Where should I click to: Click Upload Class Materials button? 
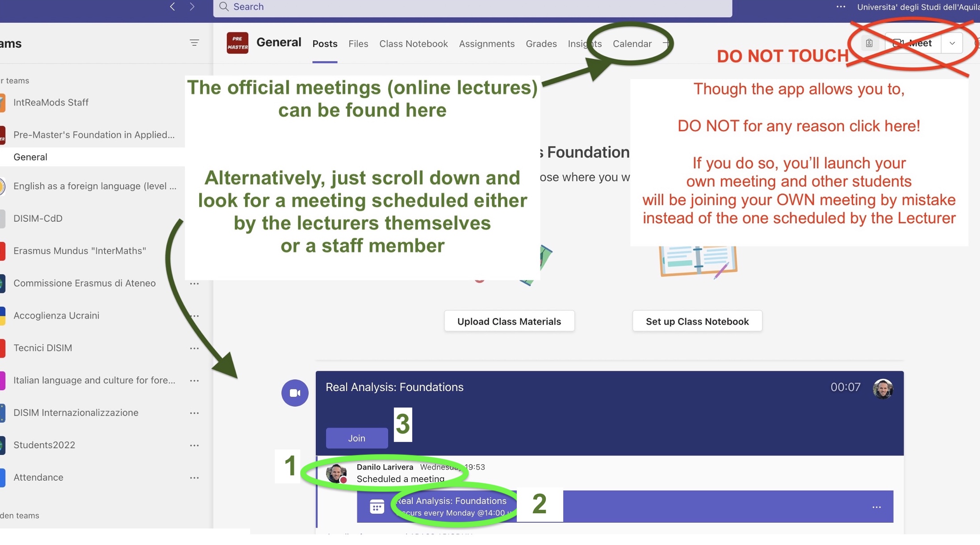tap(509, 321)
